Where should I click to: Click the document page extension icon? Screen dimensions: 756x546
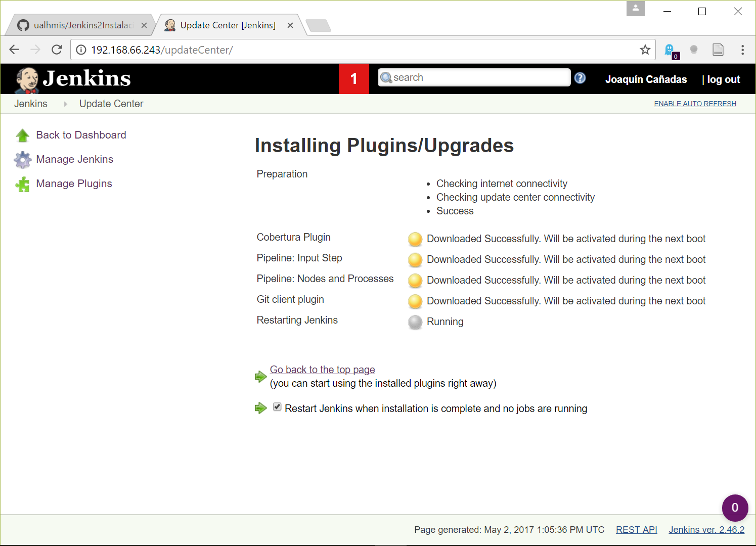pos(718,50)
